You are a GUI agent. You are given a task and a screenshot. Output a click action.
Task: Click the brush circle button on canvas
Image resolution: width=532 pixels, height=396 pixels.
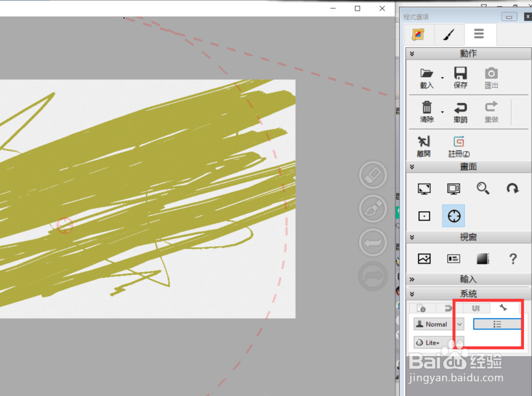click(x=373, y=209)
